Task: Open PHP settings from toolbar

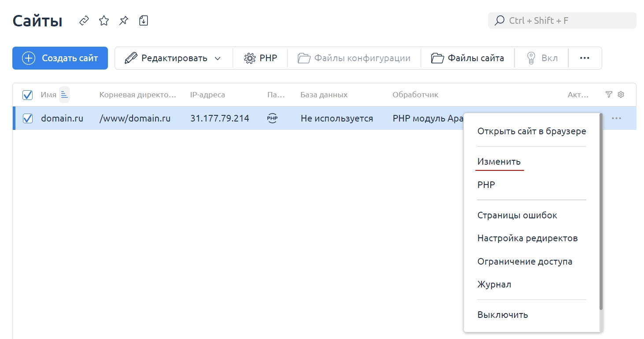Action: [x=260, y=58]
